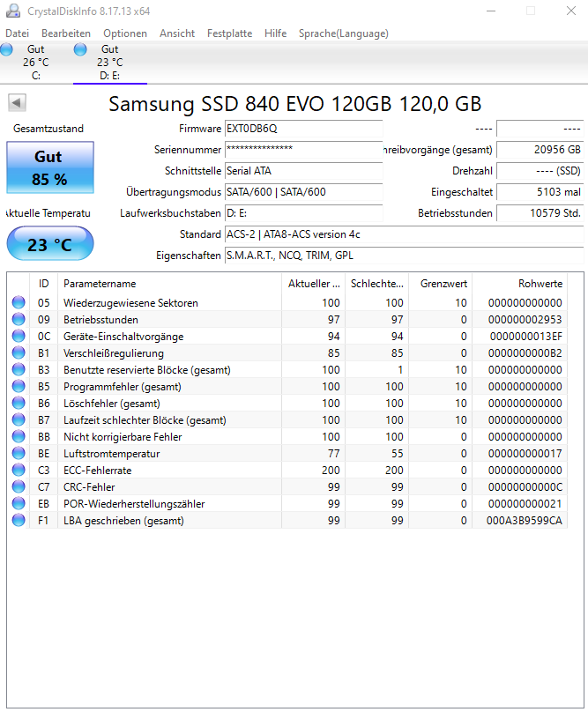
Task: Click the previous disk arrow button
Action: point(17,102)
